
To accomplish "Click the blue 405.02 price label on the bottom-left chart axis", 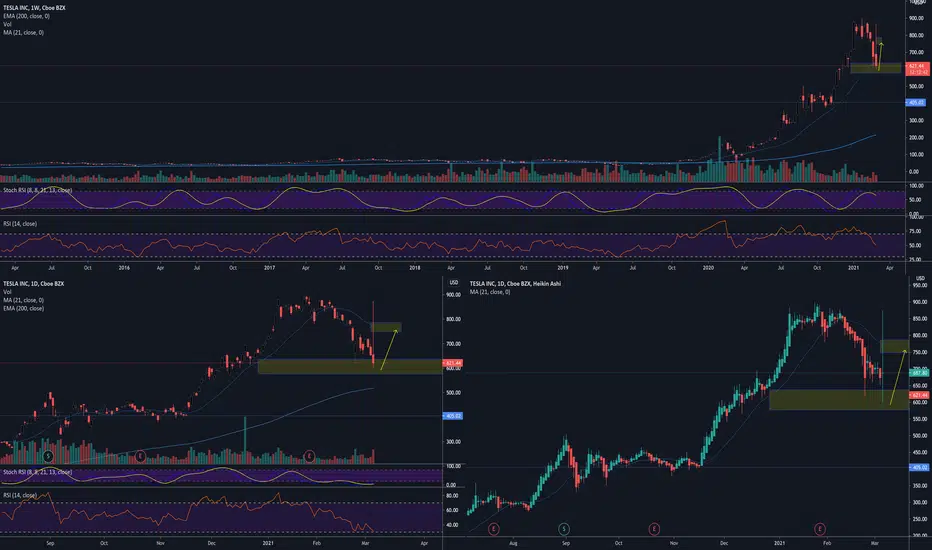I will (453, 416).
